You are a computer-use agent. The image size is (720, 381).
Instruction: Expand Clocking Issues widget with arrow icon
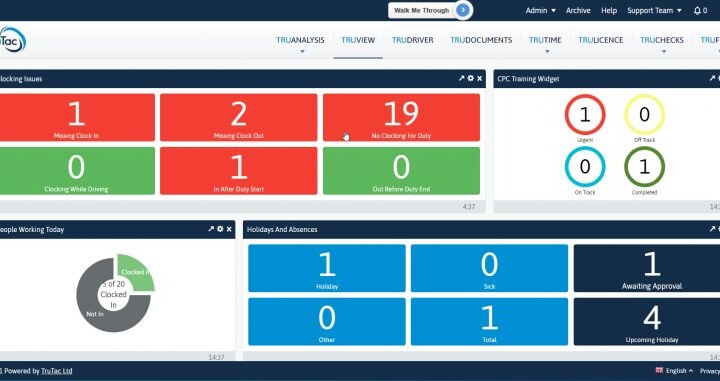coord(461,78)
